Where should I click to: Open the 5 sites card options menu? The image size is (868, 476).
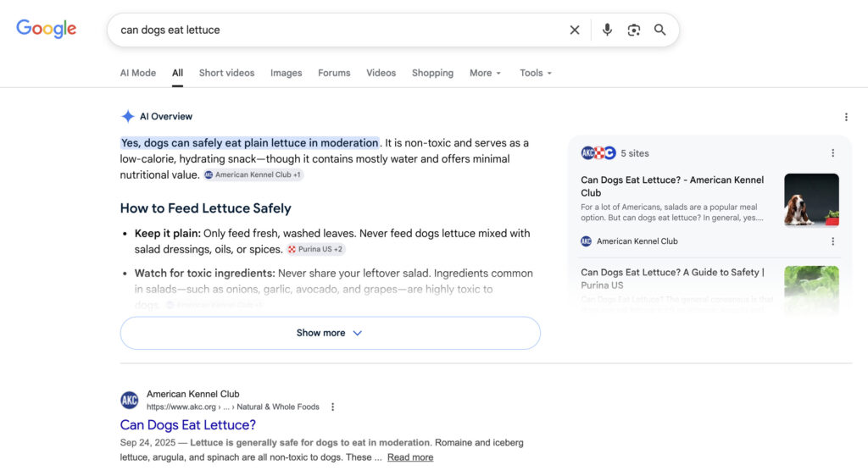point(832,153)
